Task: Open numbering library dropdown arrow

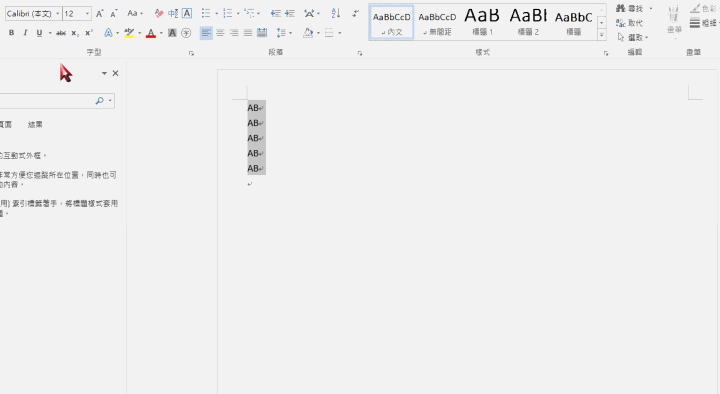Action: 238,14
